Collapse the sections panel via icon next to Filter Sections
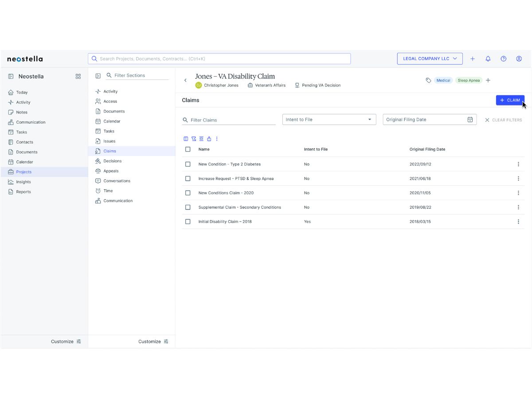 (98, 76)
